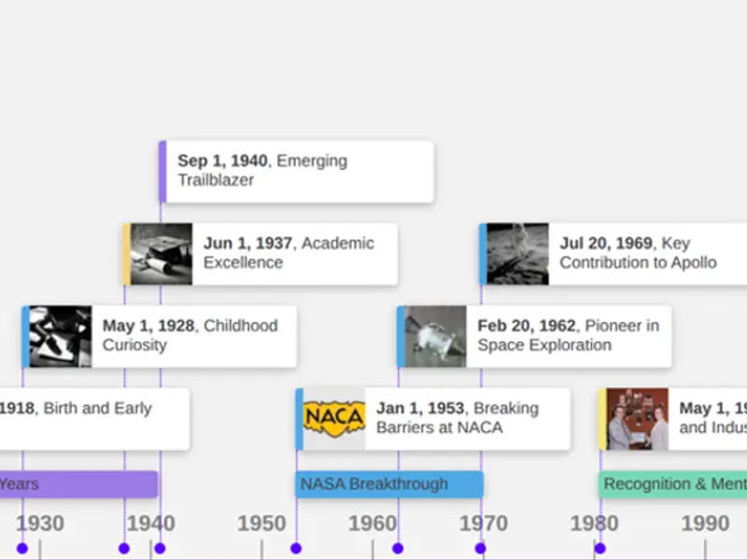Select the NASA Breakthrough era bar
Screen dimensions: 747x560
coord(389,484)
